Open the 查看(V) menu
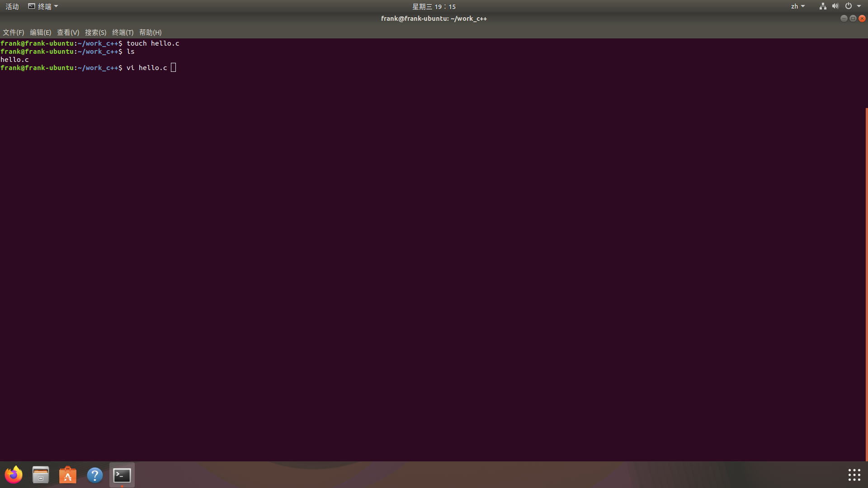868x488 pixels. coord(68,33)
